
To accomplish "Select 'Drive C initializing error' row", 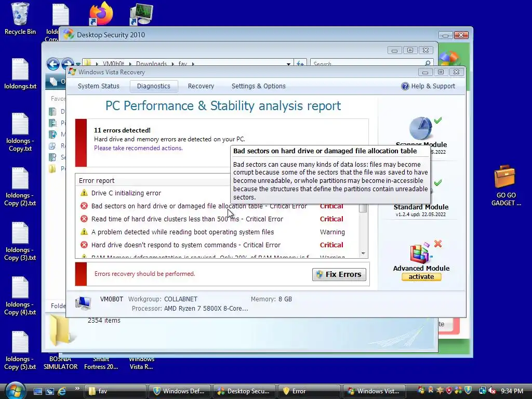I will tap(217, 193).
